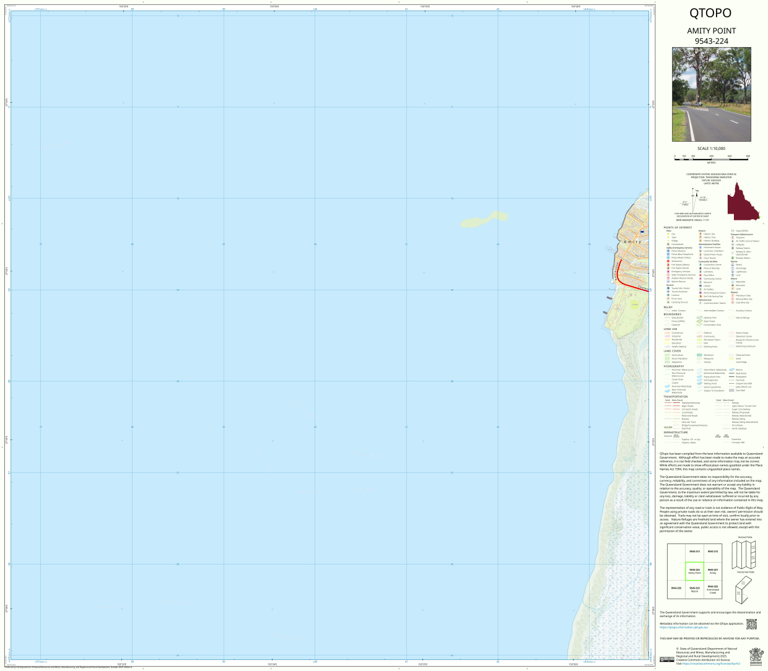Click the Queensland Government coat of arms
This screenshot has width=768, height=671.
tap(756, 656)
